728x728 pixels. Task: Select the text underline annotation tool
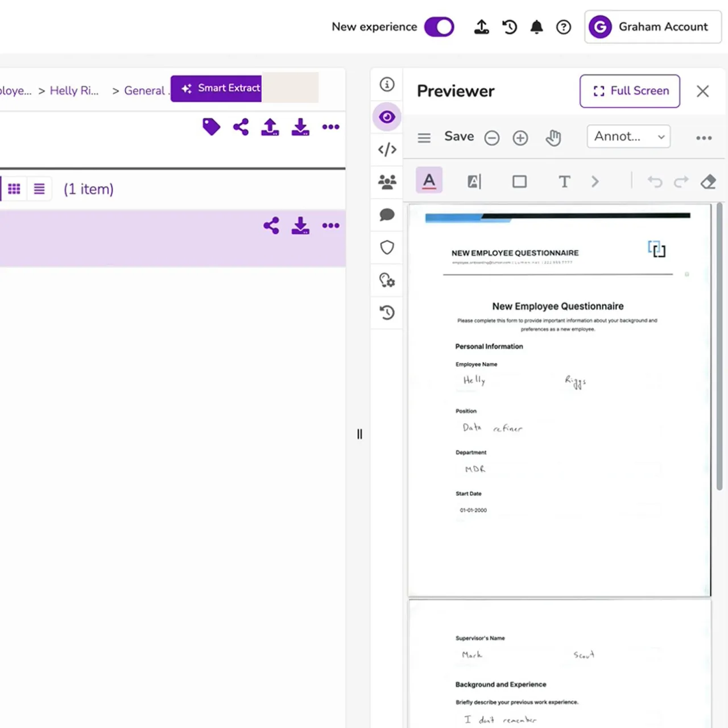(x=429, y=181)
